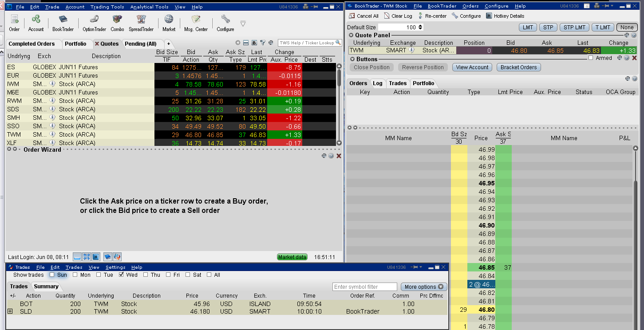The height and width of the screenshot is (330, 644).
Task: Open the Msg. Center icon
Action: [196, 23]
